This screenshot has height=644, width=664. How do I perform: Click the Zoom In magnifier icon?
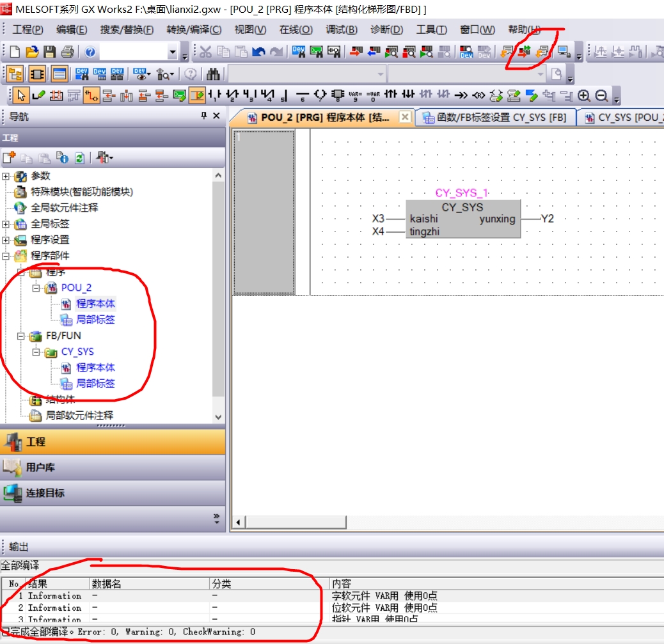point(583,96)
